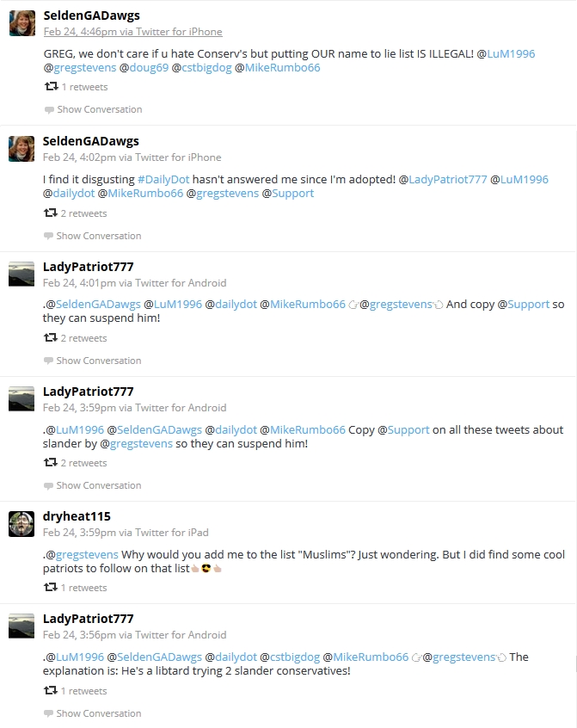Click retweet icon on dryheat115's tweet
The image size is (577, 728).
pyautogui.click(x=51, y=588)
